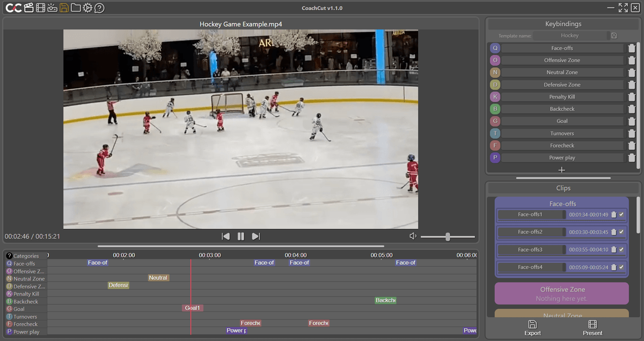
Task: Open the clapperboard project icon
Action: point(28,8)
